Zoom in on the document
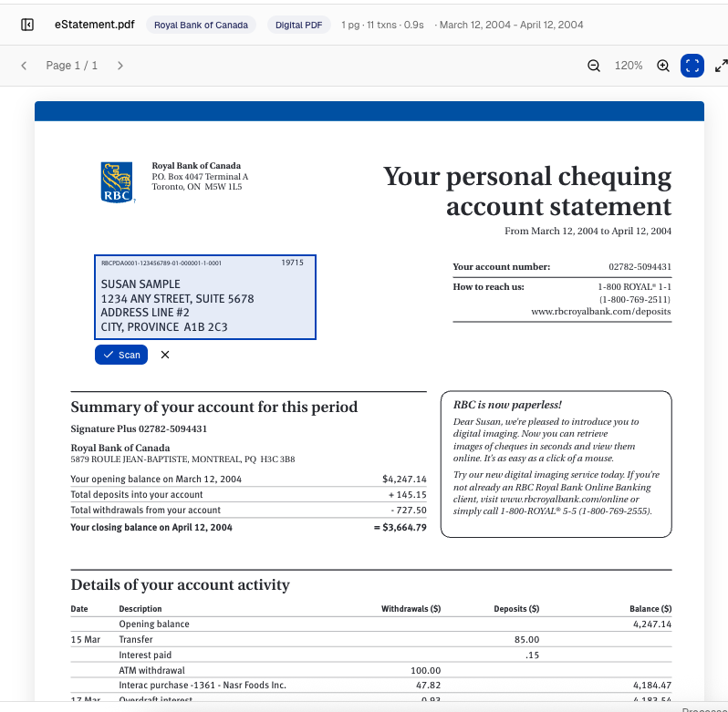This screenshot has height=712, width=728. coord(663,66)
